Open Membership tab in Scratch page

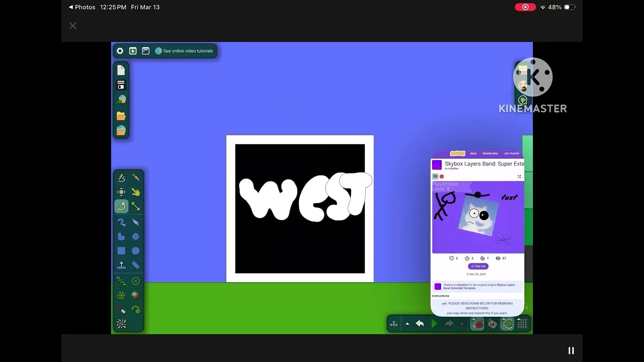(x=490, y=153)
